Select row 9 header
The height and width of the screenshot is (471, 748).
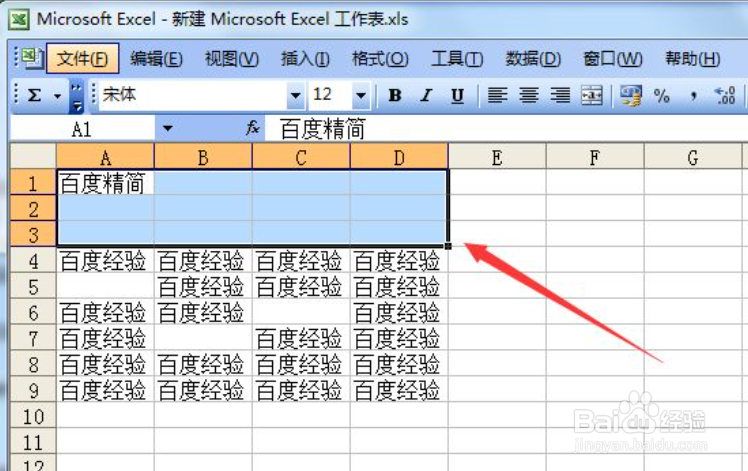(x=33, y=390)
